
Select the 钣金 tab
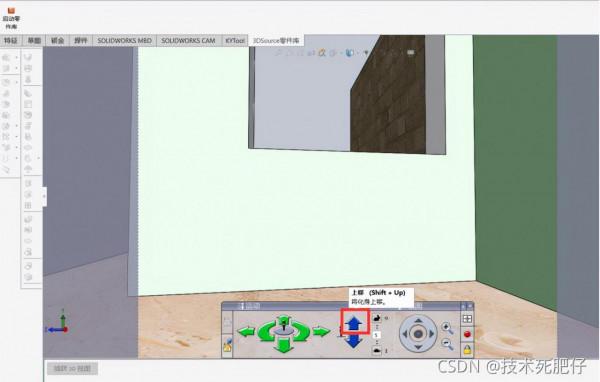coord(57,41)
